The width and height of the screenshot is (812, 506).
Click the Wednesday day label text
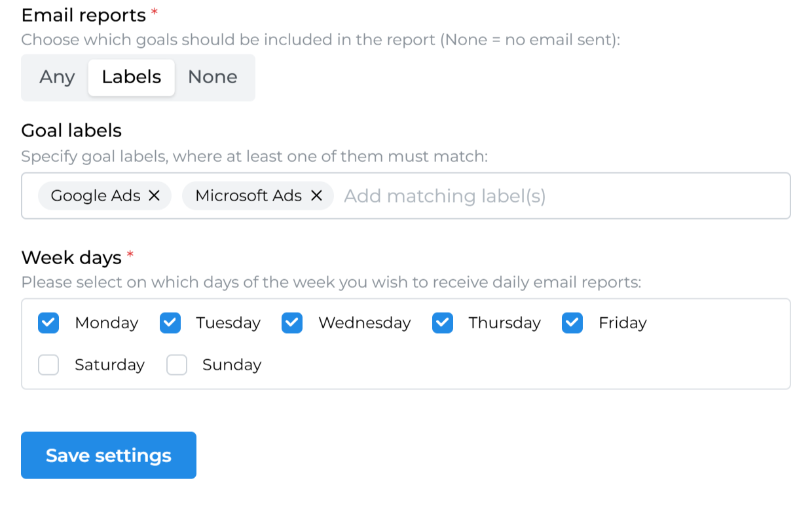point(364,323)
